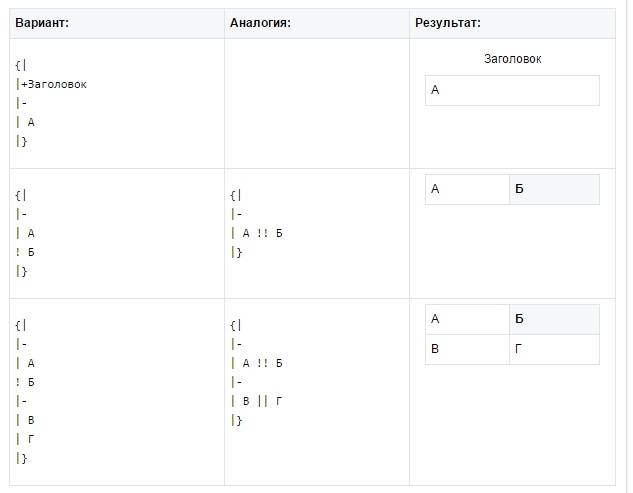Click the "|+Заголовок" code line
The height and width of the screenshot is (493, 633).
pos(52,84)
